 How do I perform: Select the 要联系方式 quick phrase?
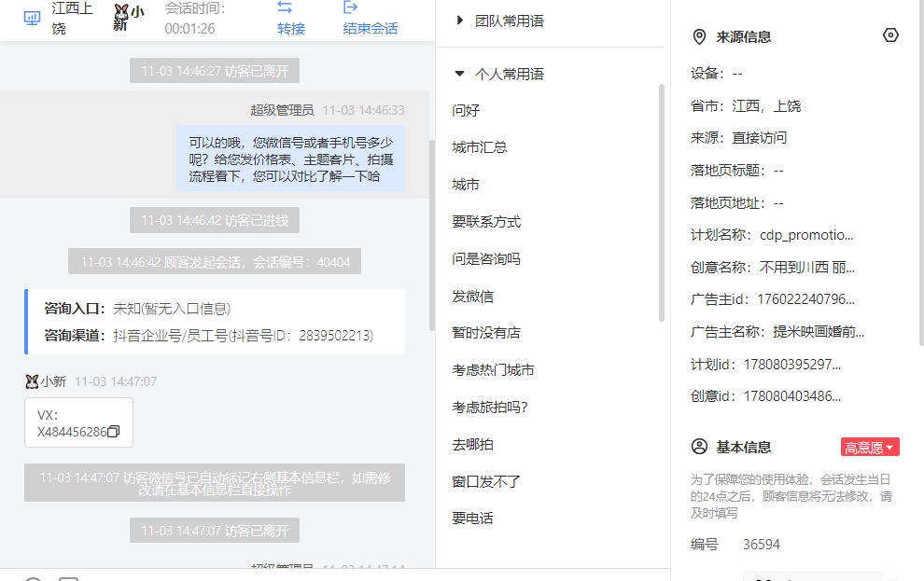(x=486, y=222)
